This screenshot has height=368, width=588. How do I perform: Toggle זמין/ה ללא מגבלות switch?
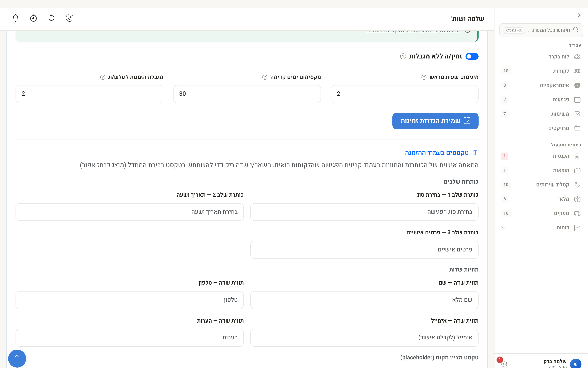click(472, 56)
